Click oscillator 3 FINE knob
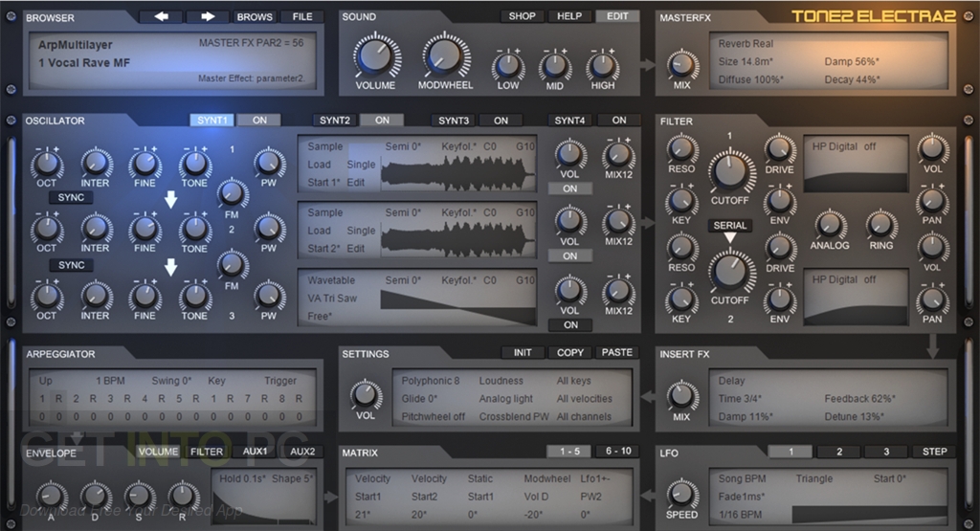The image size is (980, 531). 145,296
